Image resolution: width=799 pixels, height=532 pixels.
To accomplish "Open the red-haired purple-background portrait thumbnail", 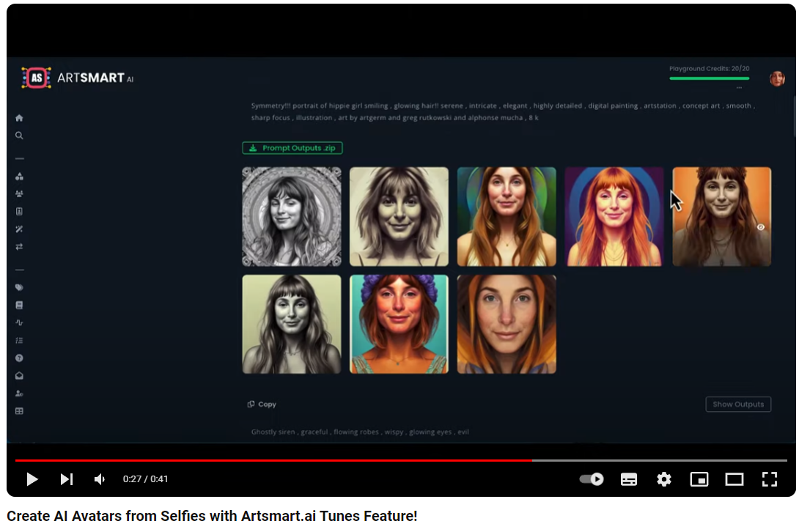I will [x=614, y=217].
